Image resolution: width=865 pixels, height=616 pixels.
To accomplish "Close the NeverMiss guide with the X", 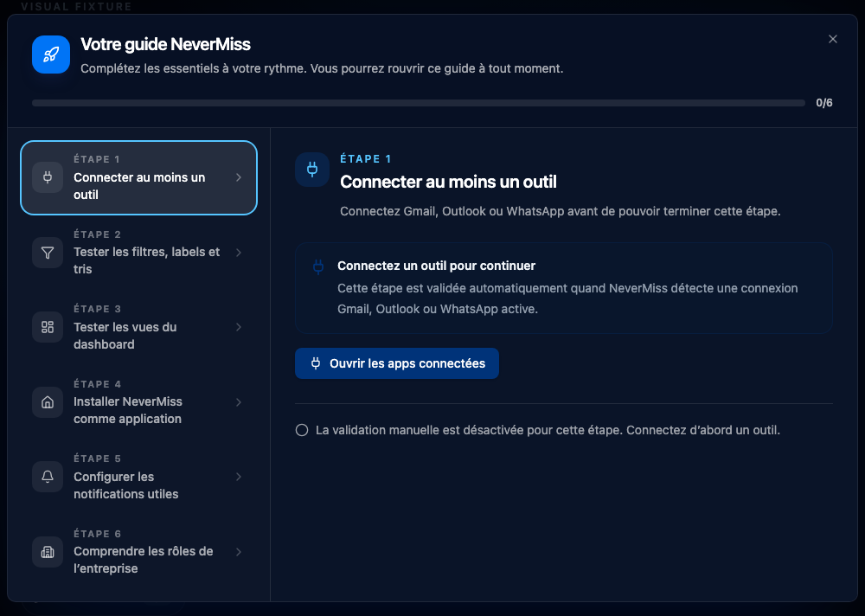I will pyautogui.click(x=833, y=39).
